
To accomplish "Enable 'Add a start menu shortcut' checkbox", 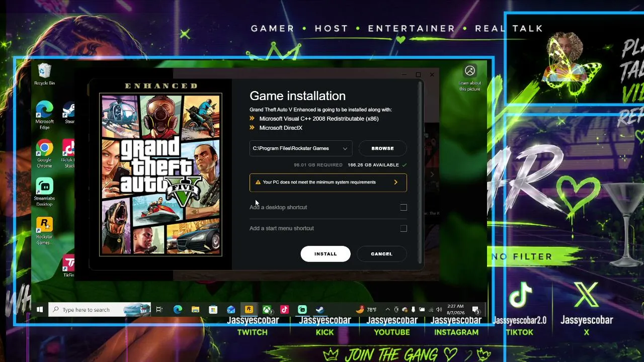I will click(x=404, y=228).
